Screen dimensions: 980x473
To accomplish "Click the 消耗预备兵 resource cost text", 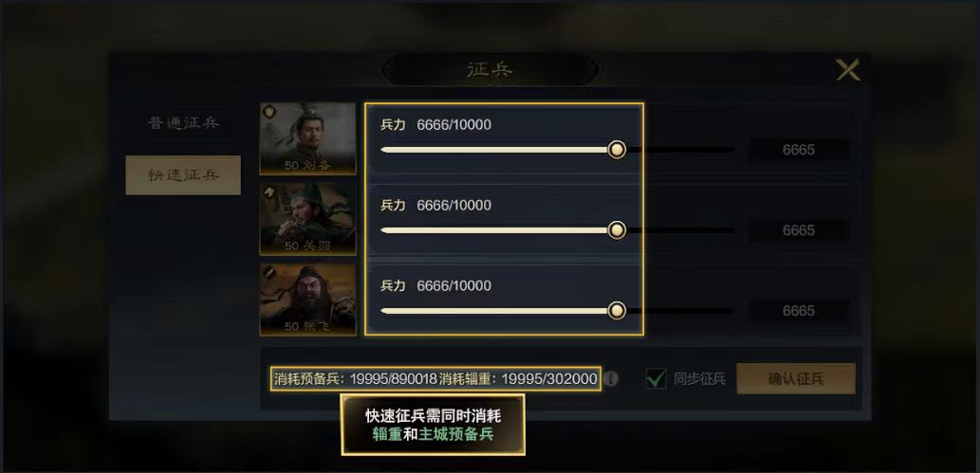I will 356,378.
